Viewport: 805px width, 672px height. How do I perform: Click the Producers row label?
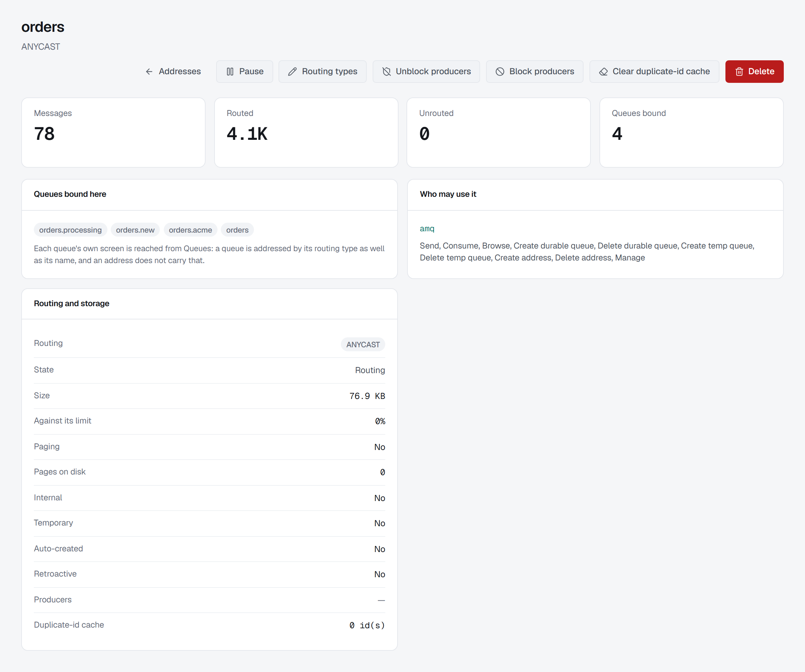point(53,599)
